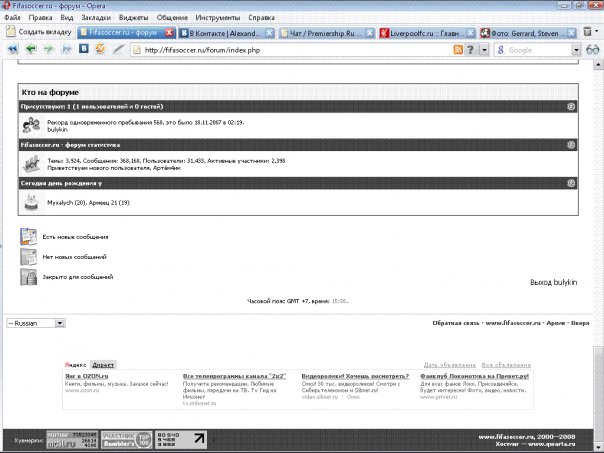The image size is (604, 453).
Task: Click the Директ tab in Yandex ads
Action: (x=103, y=365)
